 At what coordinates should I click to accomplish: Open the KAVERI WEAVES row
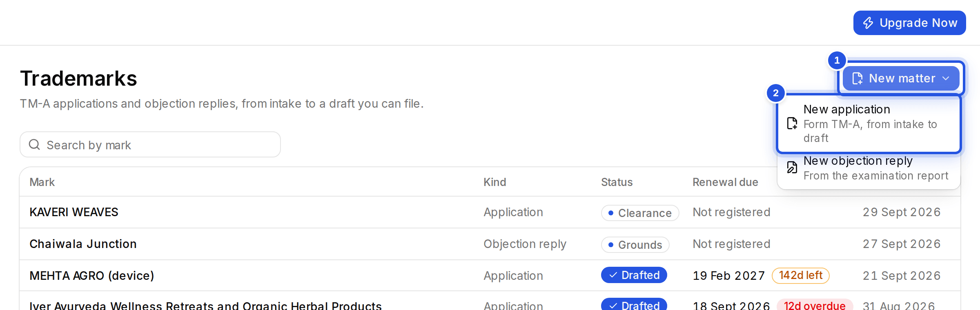490,212
